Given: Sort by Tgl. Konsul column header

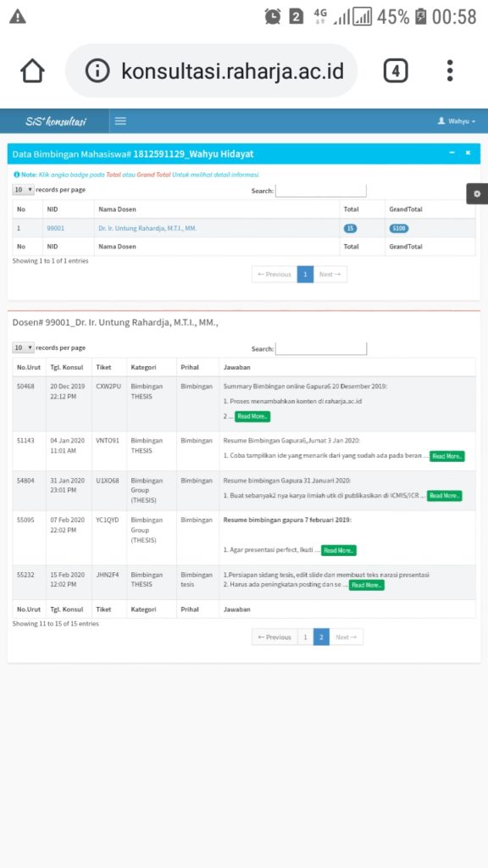Looking at the screenshot, I should pos(66,367).
